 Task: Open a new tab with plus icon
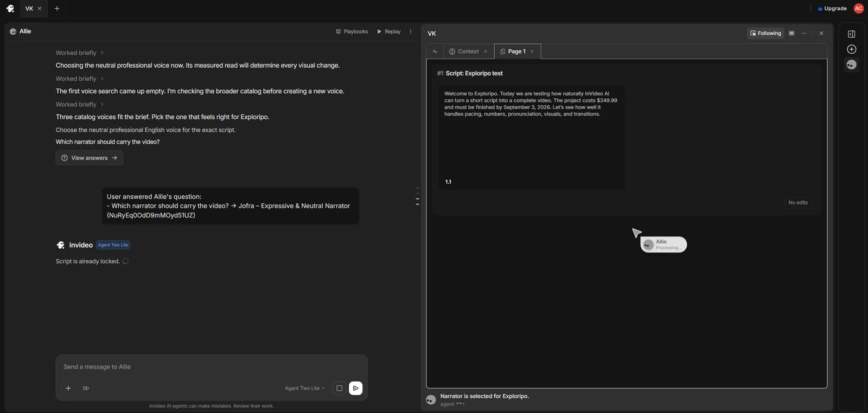(x=57, y=9)
